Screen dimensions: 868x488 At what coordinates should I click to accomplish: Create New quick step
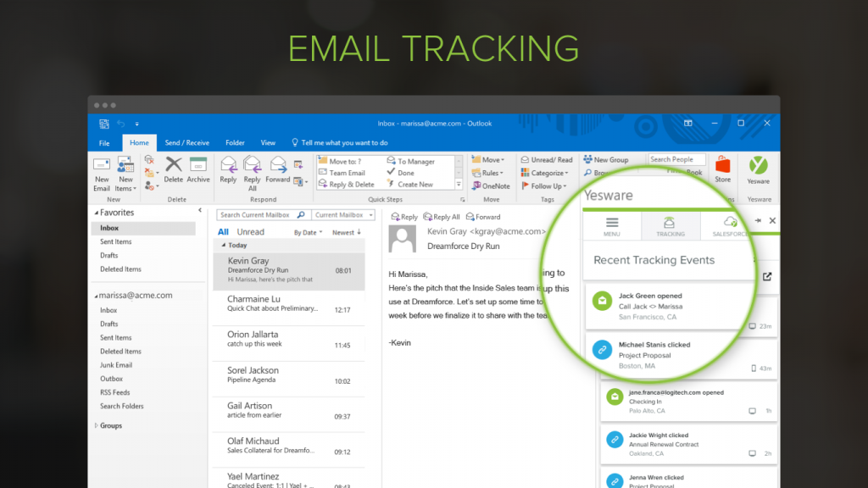pos(415,184)
